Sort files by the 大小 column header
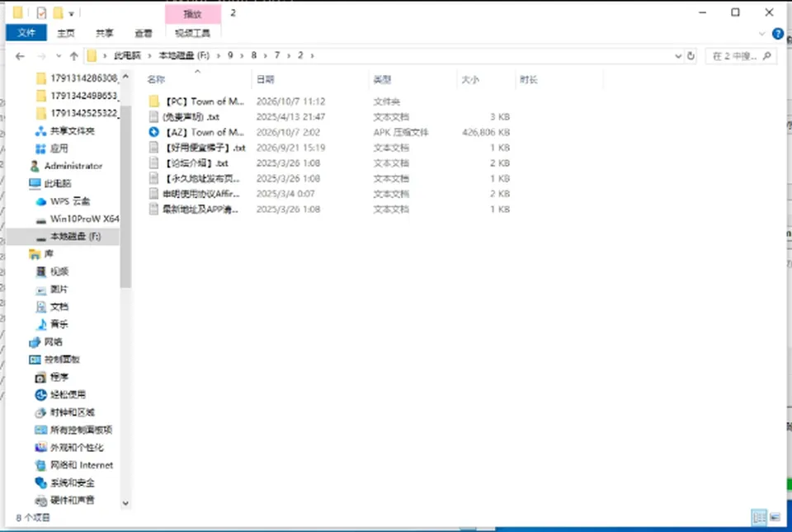Image resolution: width=792 pixels, height=532 pixels. point(469,79)
